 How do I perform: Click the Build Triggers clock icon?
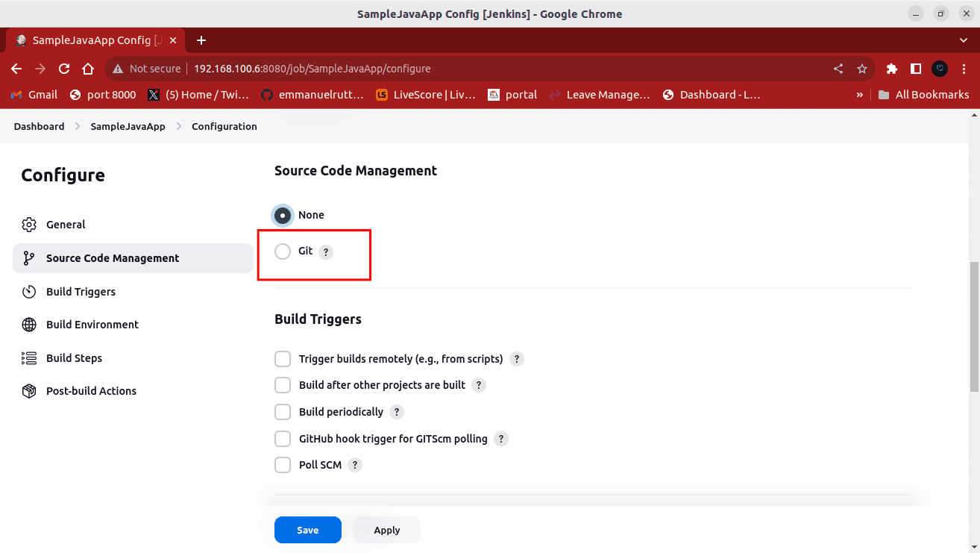(x=29, y=292)
